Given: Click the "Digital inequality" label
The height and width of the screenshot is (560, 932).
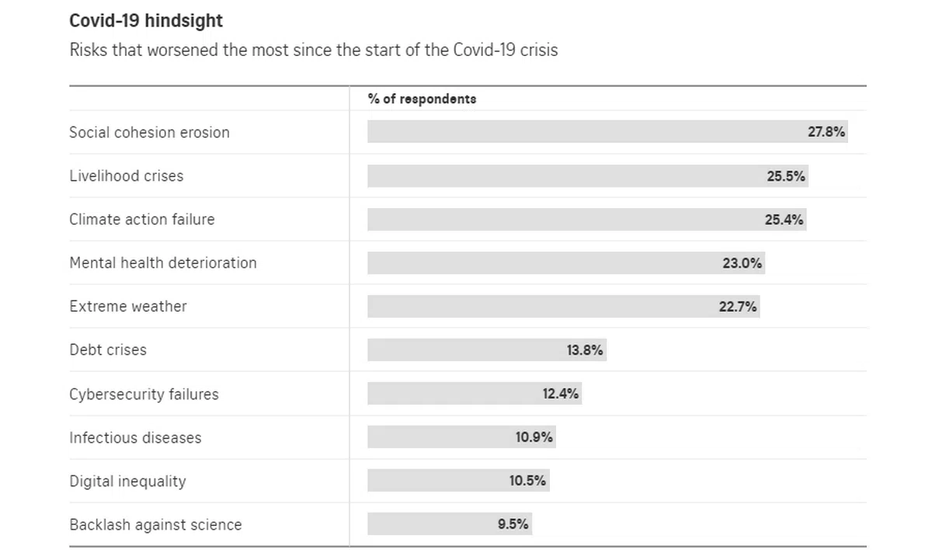Looking at the screenshot, I should [x=127, y=482].
